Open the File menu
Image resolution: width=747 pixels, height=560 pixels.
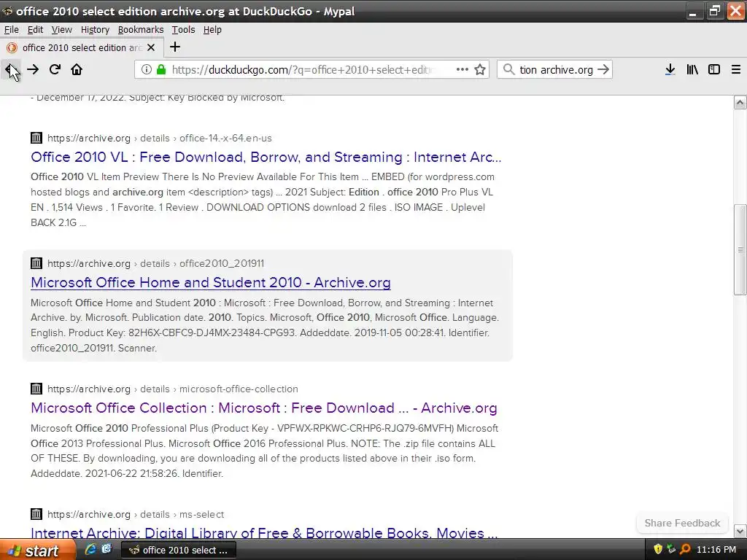click(x=12, y=29)
